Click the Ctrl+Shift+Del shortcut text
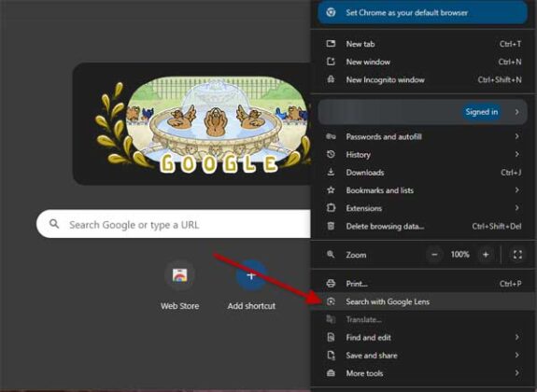The image size is (537, 392). coord(497,226)
